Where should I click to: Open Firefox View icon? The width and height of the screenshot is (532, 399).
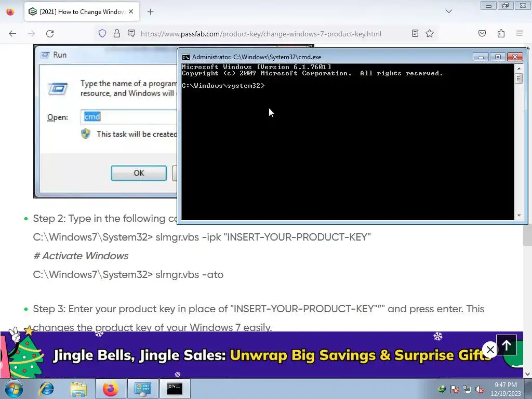(10, 12)
